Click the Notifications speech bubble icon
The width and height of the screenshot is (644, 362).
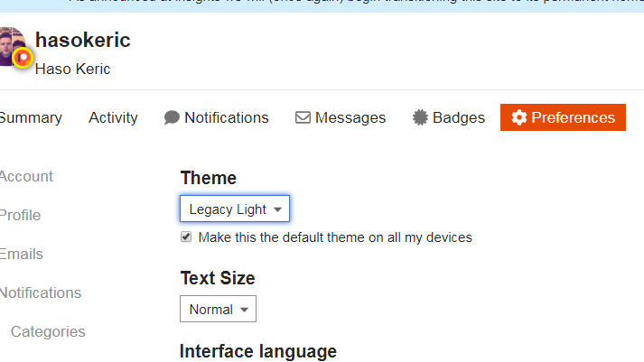pos(172,118)
